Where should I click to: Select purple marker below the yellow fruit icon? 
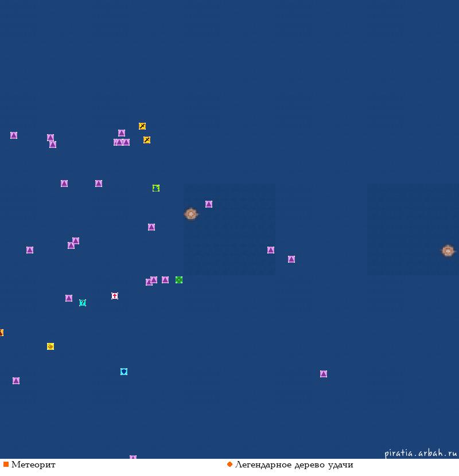coord(16,381)
